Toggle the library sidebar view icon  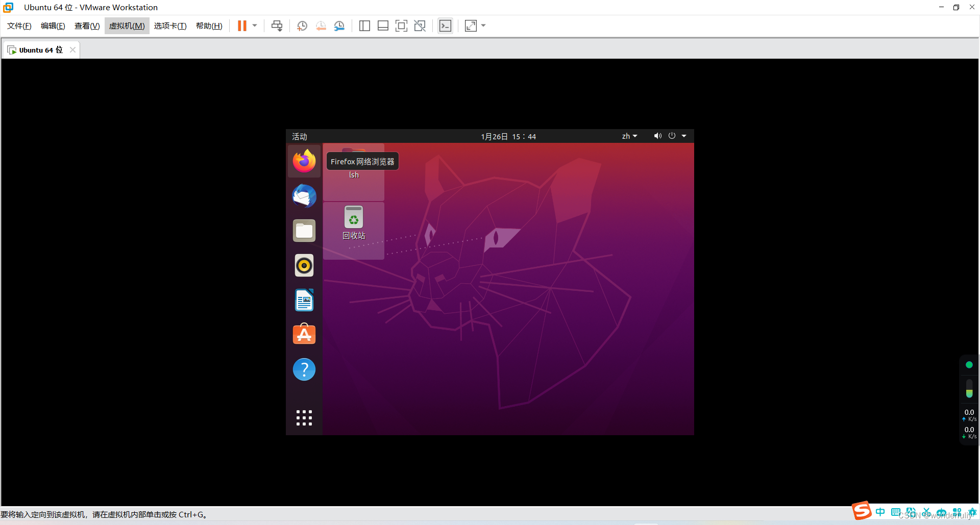click(x=364, y=26)
